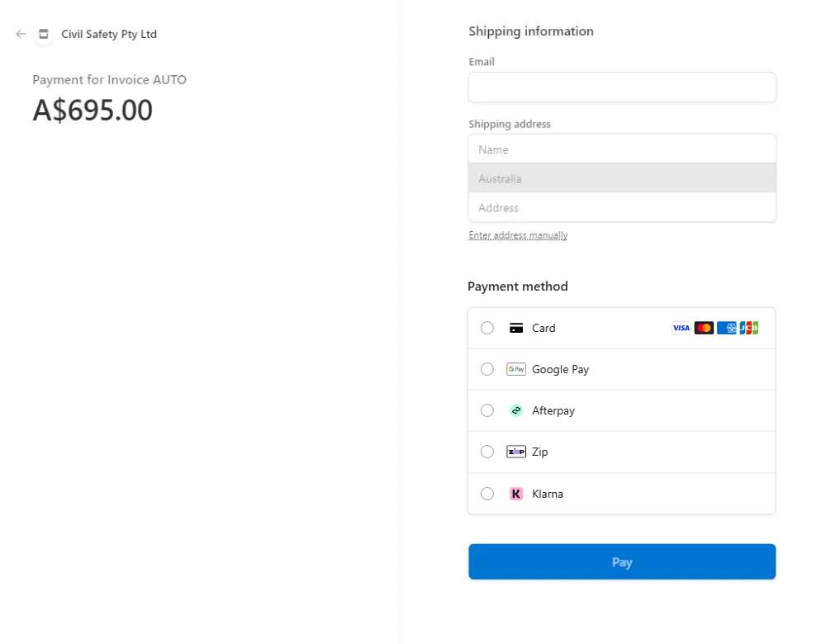Click the credit card icon
Screen dimensions: 826x644
(x=516, y=328)
